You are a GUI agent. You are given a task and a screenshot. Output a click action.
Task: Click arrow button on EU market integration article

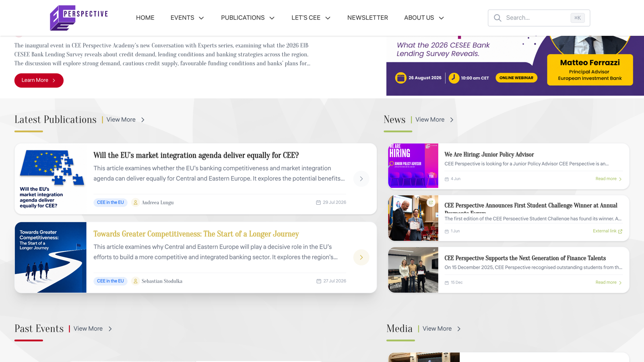click(x=361, y=179)
